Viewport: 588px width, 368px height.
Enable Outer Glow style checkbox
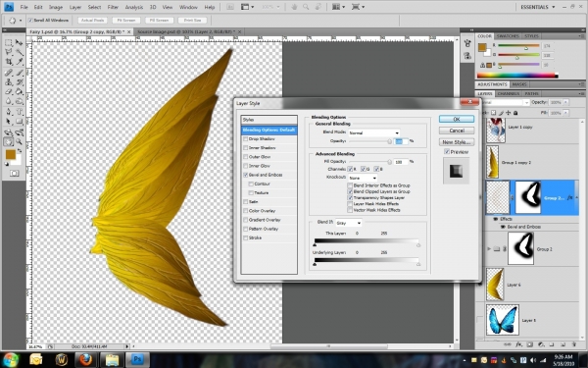[x=246, y=157]
